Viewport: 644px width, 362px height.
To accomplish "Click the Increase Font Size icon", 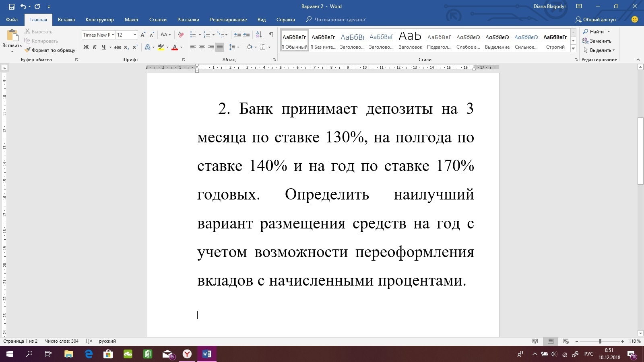I will point(143,35).
